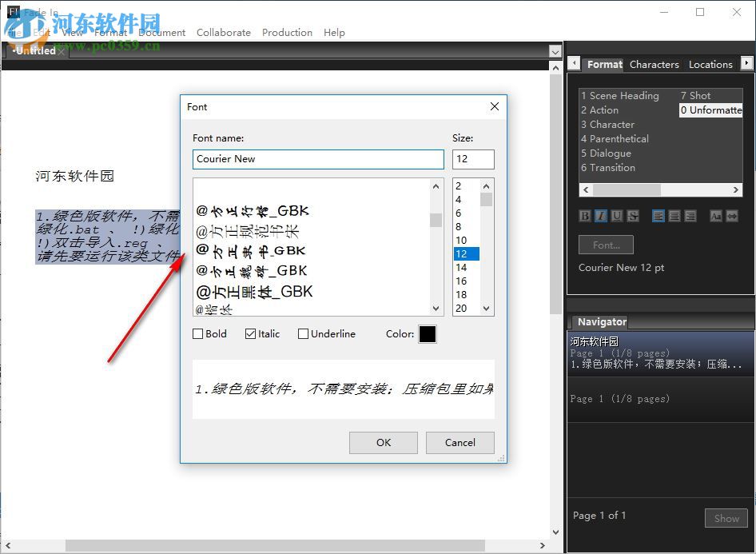Open the font color swatch picker

click(427, 334)
